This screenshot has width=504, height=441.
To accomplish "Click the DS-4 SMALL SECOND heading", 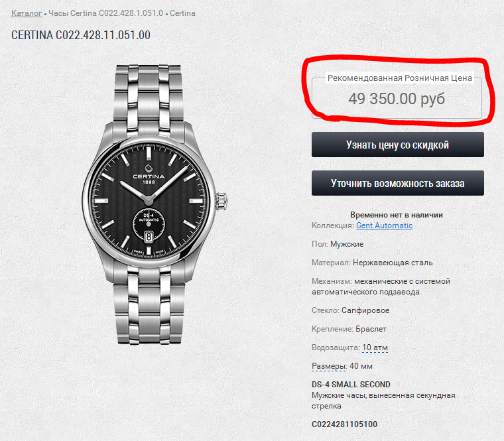I will [351, 385].
